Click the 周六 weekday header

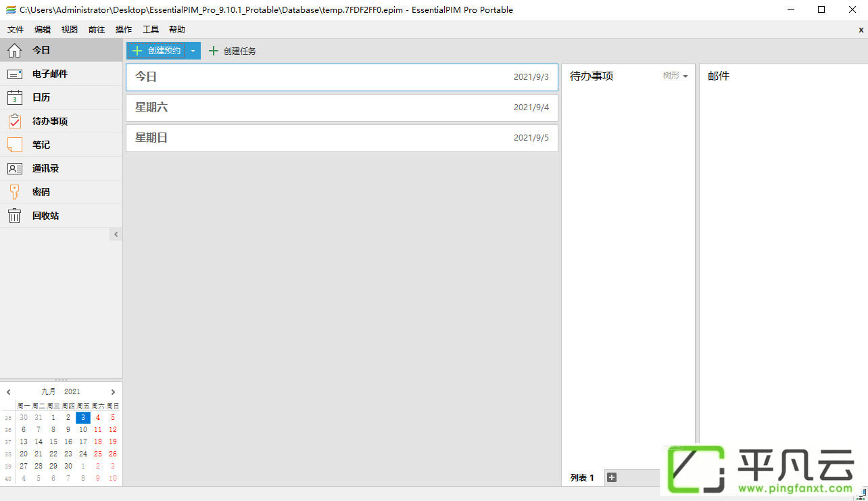click(x=98, y=406)
